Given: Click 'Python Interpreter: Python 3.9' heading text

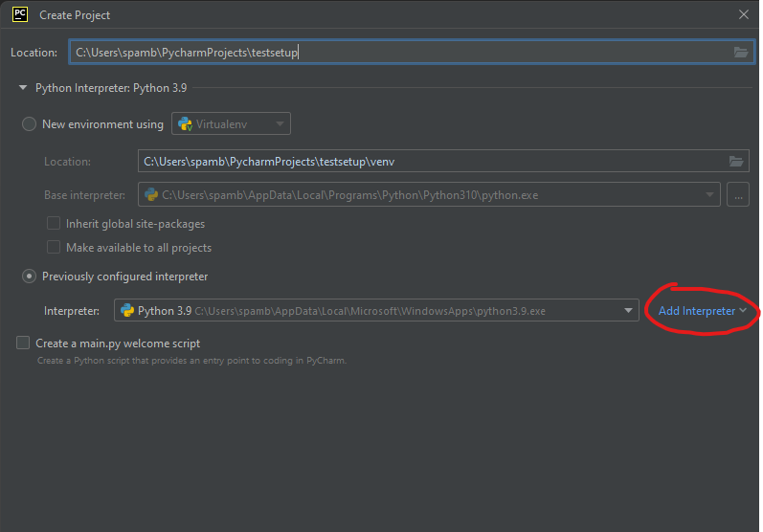Looking at the screenshot, I should click(x=111, y=88).
